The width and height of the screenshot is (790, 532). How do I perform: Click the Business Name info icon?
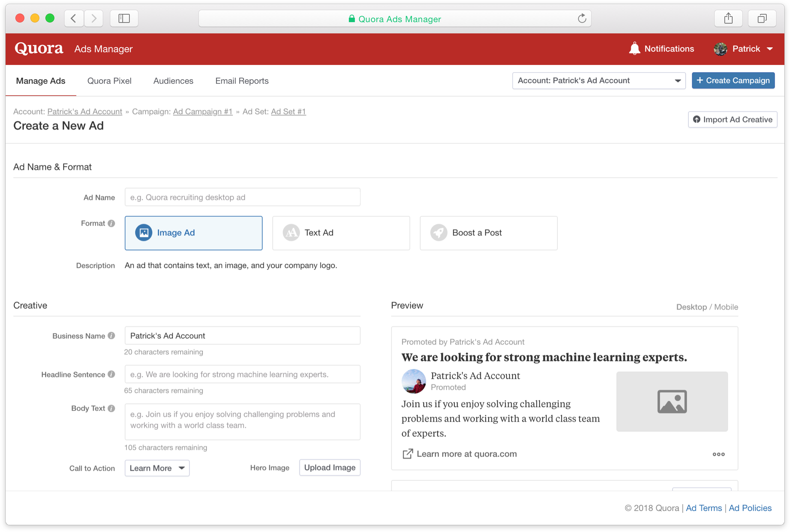point(111,336)
